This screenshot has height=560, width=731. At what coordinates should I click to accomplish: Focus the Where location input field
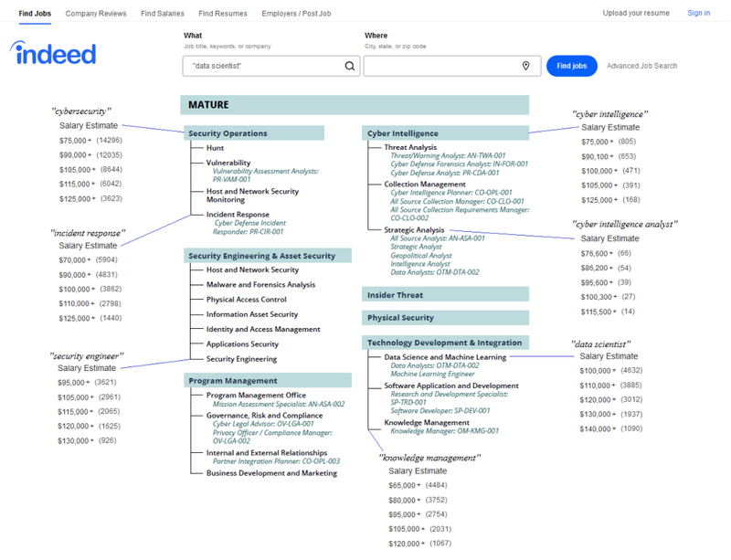tap(439, 67)
